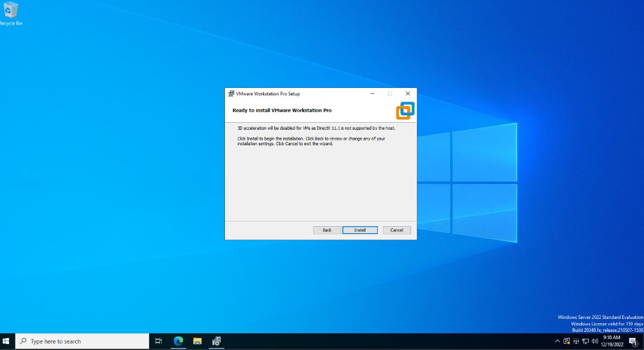Minimize the VMware Workstation Pro Setup window

click(x=372, y=93)
